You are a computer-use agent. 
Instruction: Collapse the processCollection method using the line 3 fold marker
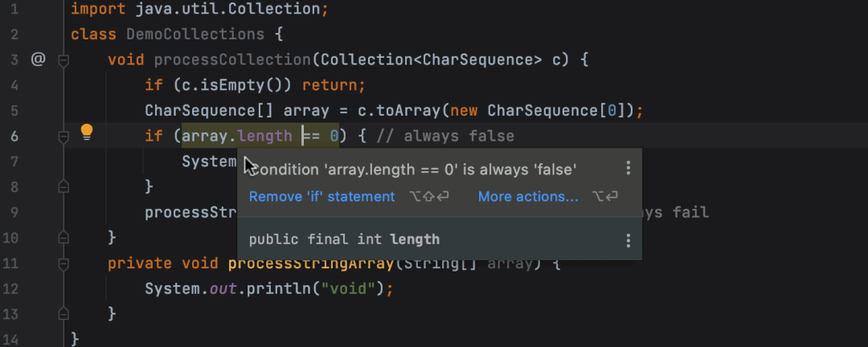coord(63,59)
